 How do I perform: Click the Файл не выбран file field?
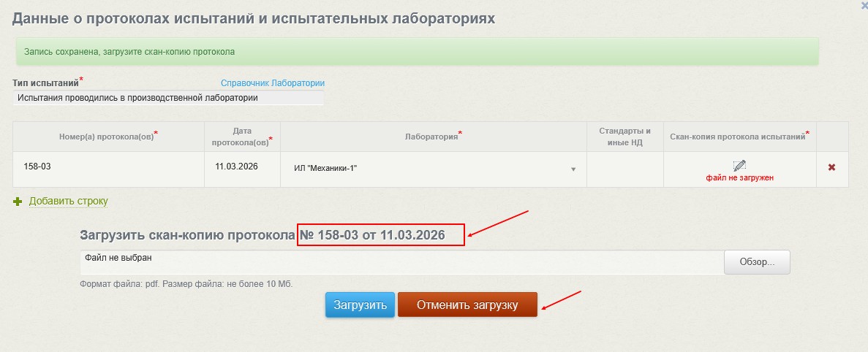[x=401, y=262]
